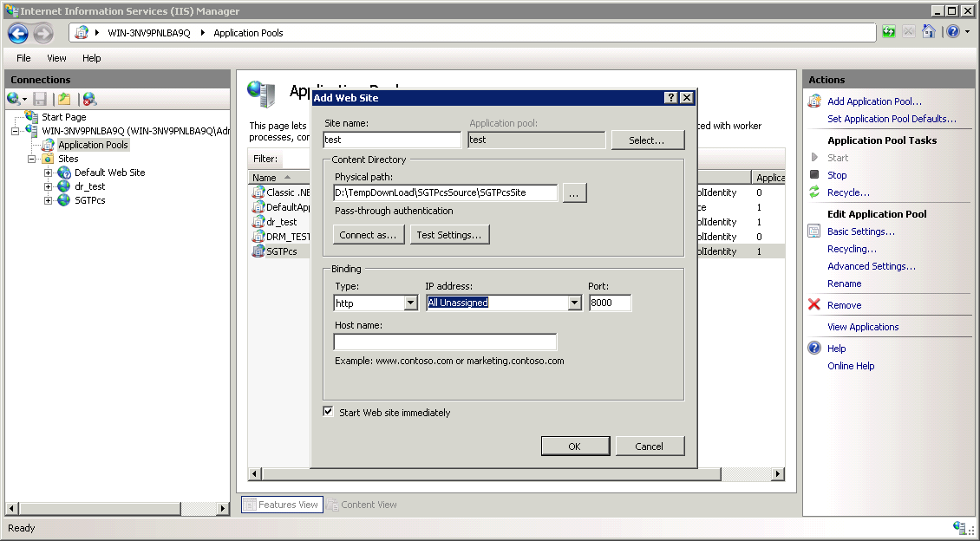Click the Port field showing 8000
Viewport: 980px width, 541px height.
pyautogui.click(x=610, y=303)
